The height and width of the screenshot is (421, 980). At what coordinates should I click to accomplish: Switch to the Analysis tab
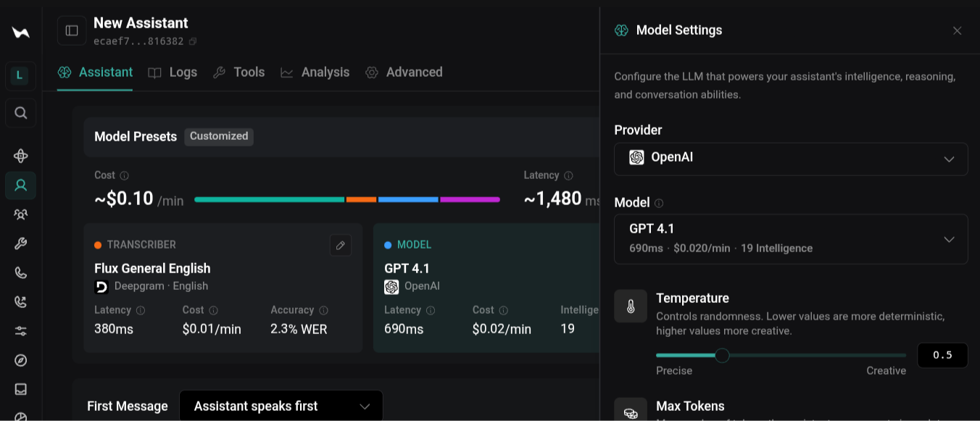tap(315, 72)
